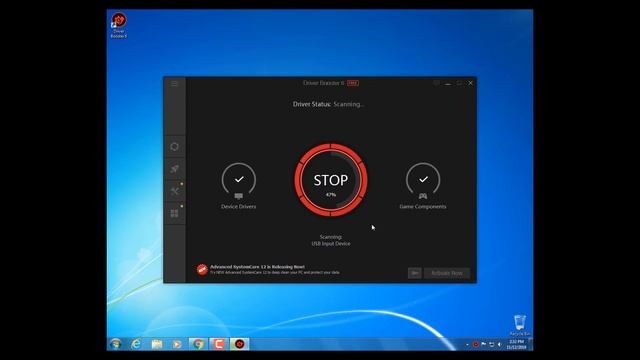Launch Internet Explorer from taskbar
Screen dimensions: 640x360
[x=136, y=344]
